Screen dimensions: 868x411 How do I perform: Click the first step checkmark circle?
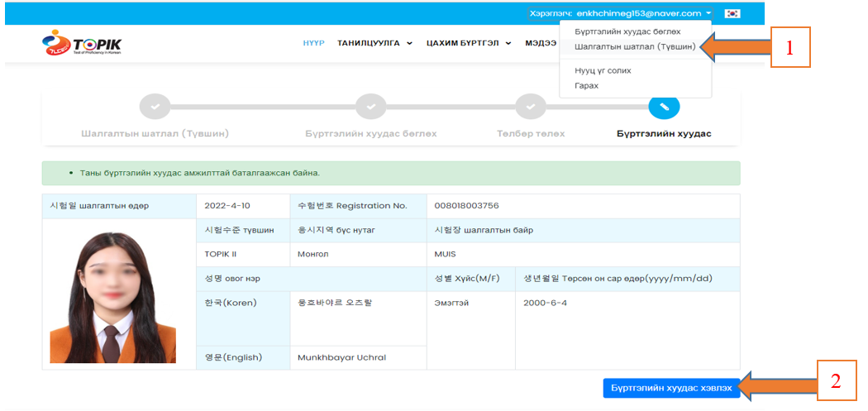point(155,107)
